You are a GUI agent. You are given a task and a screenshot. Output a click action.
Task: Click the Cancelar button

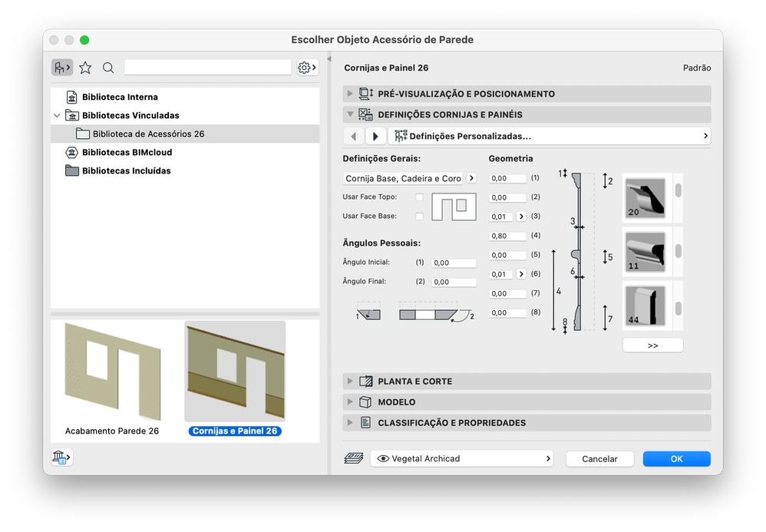pyautogui.click(x=600, y=459)
